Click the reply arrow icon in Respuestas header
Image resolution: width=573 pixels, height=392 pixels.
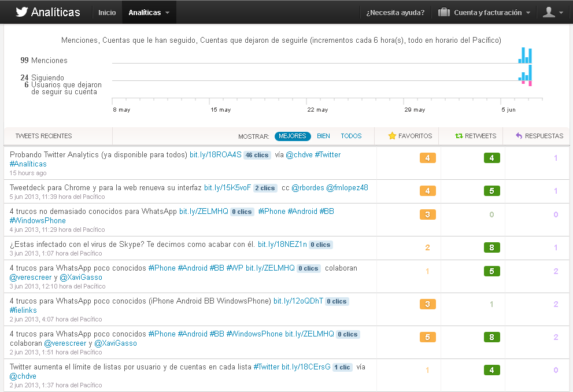519,136
